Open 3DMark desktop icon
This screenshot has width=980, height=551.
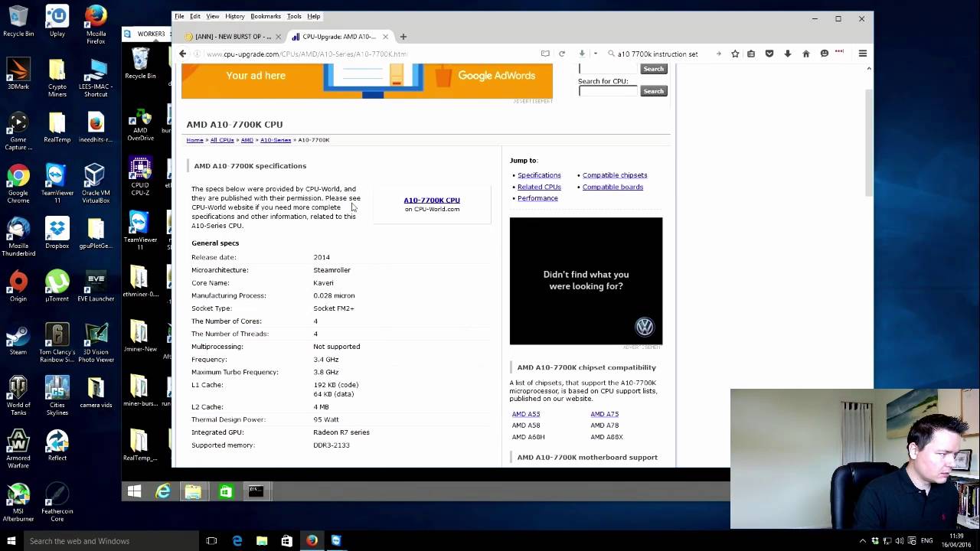click(x=18, y=74)
